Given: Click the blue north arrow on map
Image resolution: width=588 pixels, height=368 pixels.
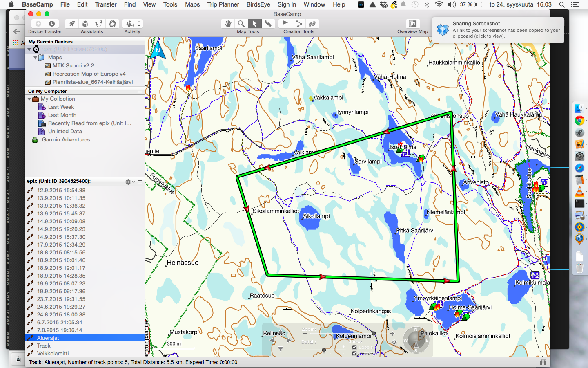Looking at the screenshot, I should tap(158, 51).
